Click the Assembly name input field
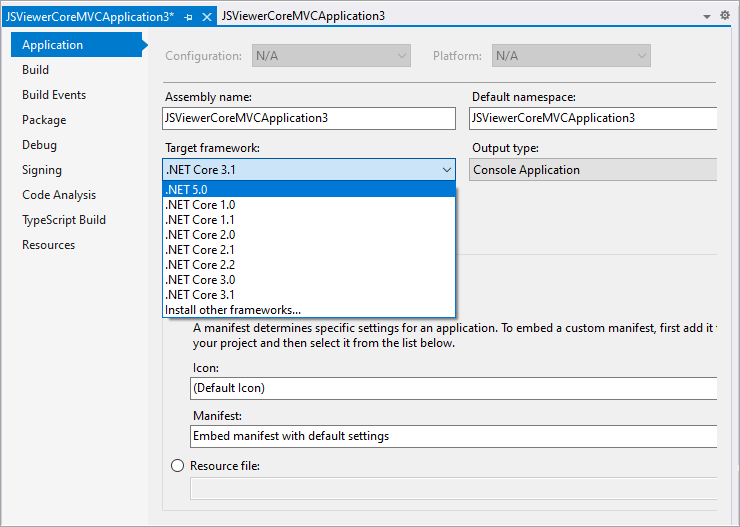Screen dimensions: 740x527 click(x=309, y=118)
